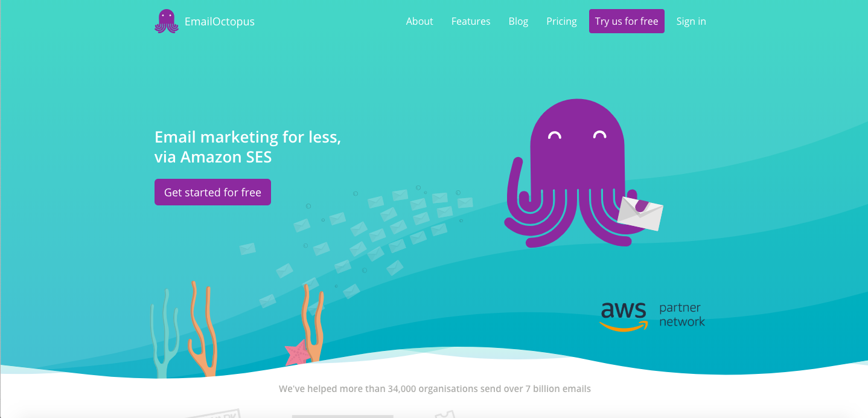This screenshot has width=868, height=418.
Task: Click the EmailOctopus brand name text
Action: (x=220, y=22)
